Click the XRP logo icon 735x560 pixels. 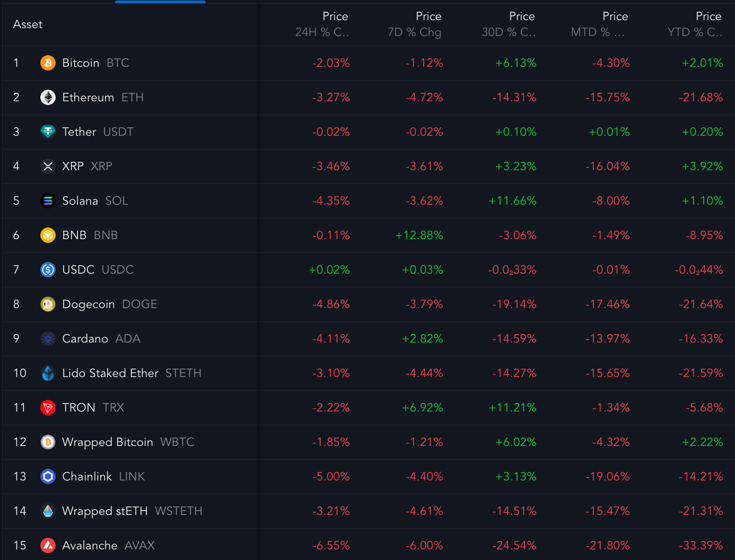tap(48, 167)
